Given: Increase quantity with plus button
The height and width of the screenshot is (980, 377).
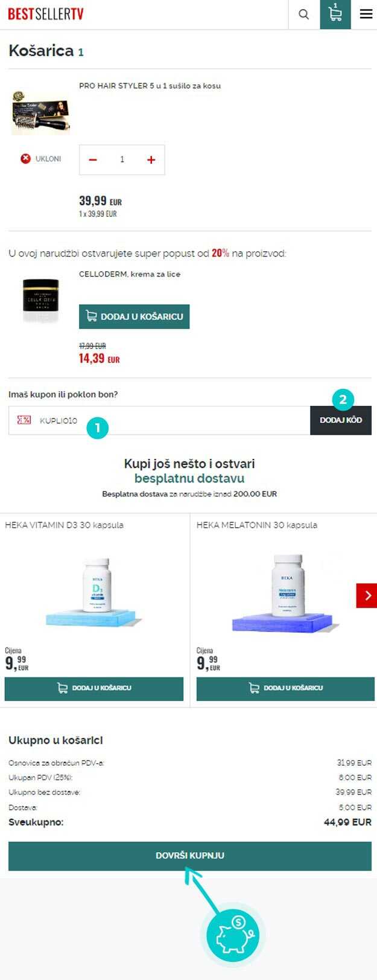Looking at the screenshot, I should tap(151, 159).
